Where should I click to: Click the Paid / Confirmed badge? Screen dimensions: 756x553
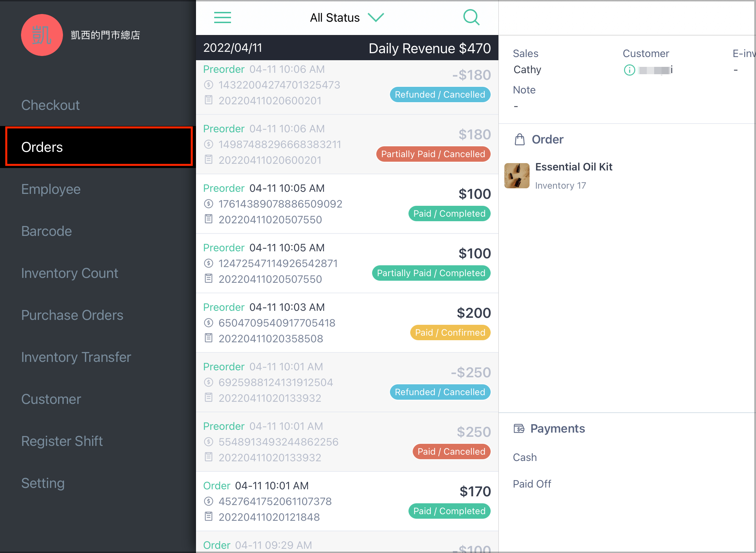pos(450,332)
